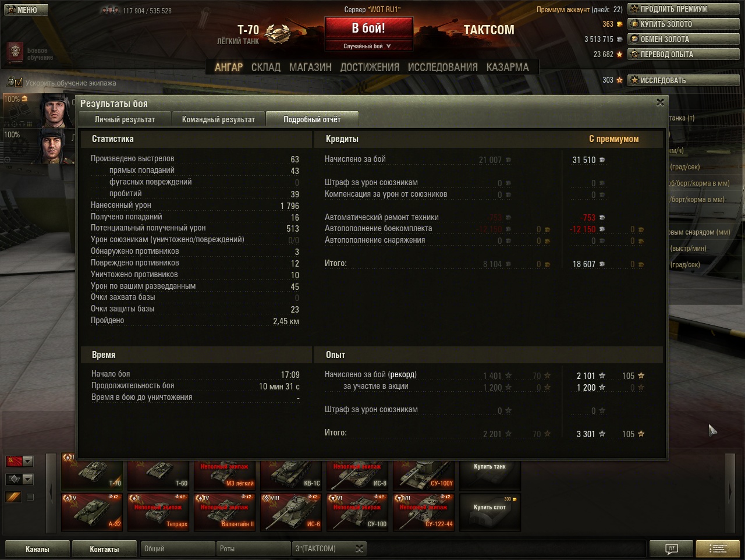
Task: Toggle Ускорить обучение экипажа checkbox
Action: coord(17,82)
